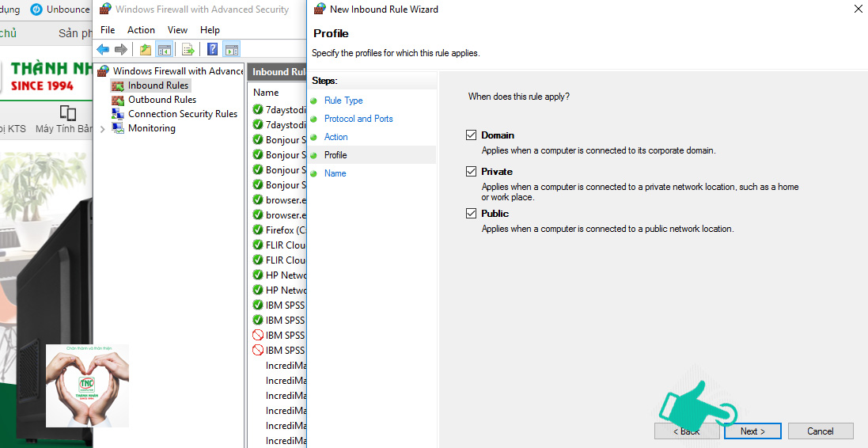Image resolution: width=868 pixels, height=448 pixels.
Task: Click the Up One Level folder icon
Action: pyautogui.click(x=146, y=49)
